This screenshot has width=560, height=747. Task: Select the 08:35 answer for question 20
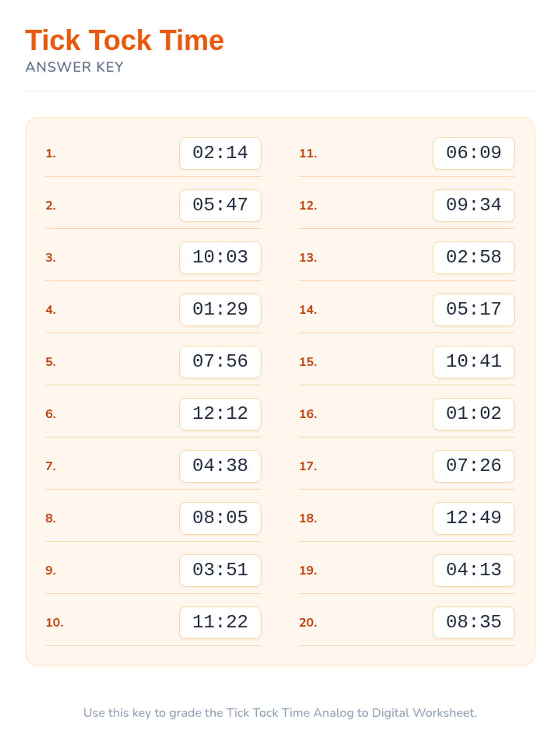tap(474, 622)
